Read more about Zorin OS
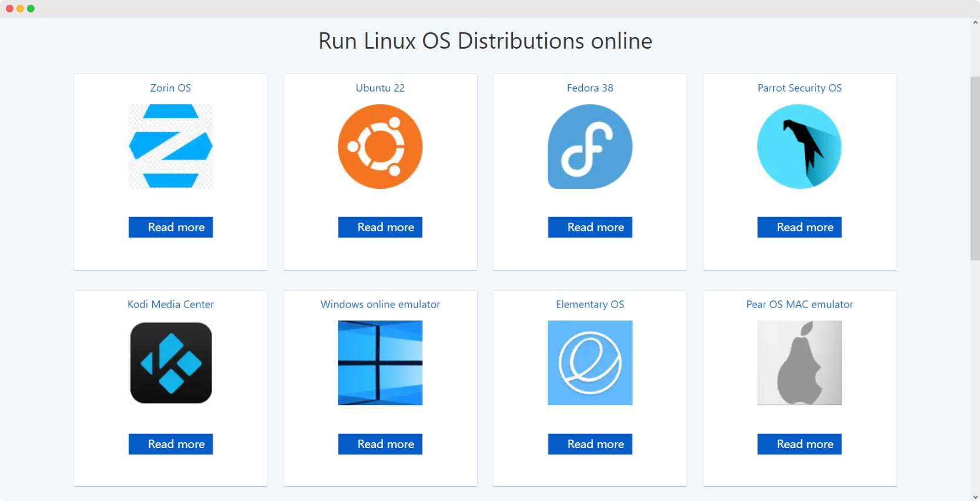The height and width of the screenshot is (501, 980). tap(170, 227)
